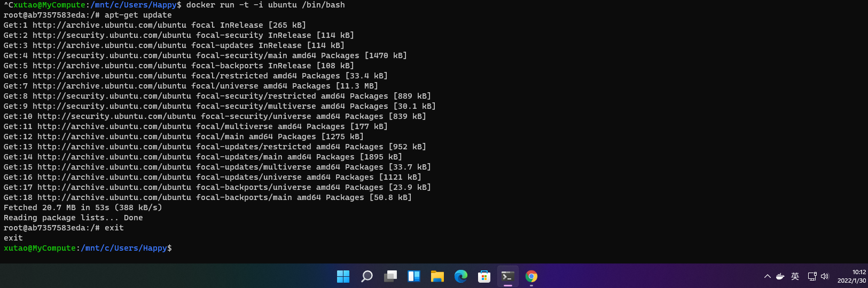
Task: Click the 'Get:12' focal/main 1275 kB line
Action: point(184,137)
